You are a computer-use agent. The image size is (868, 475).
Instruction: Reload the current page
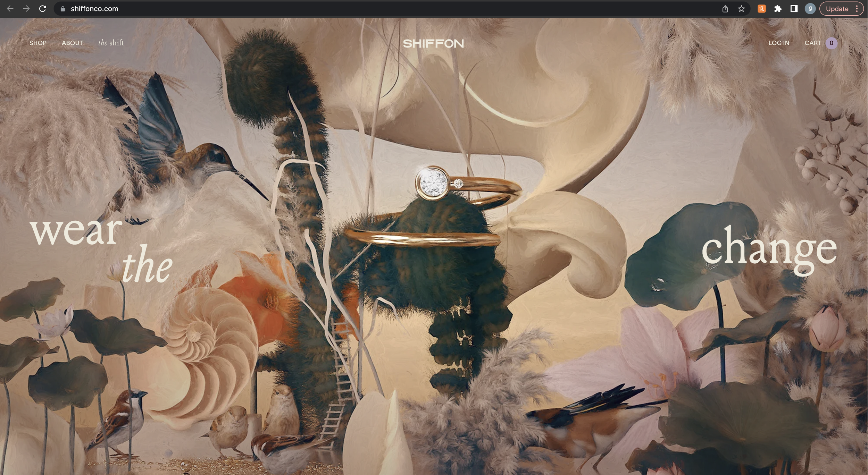(43, 9)
